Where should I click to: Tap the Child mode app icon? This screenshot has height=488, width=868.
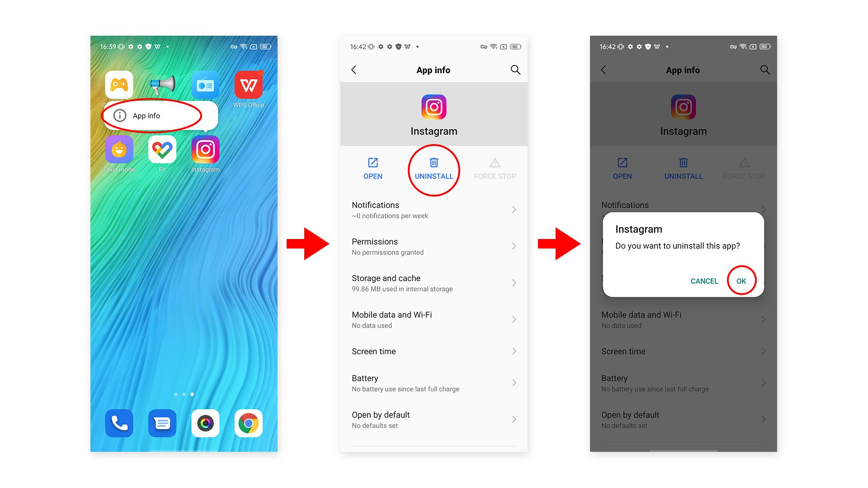pyautogui.click(x=119, y=151)
